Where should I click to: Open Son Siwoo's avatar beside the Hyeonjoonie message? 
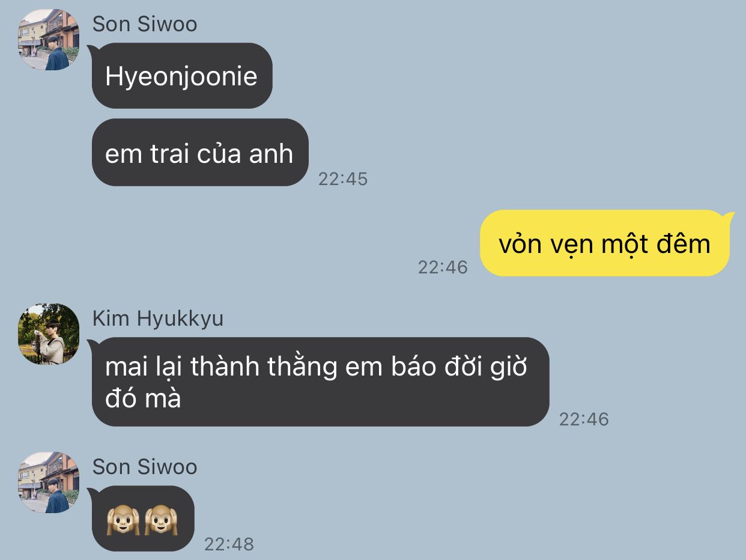49,40
